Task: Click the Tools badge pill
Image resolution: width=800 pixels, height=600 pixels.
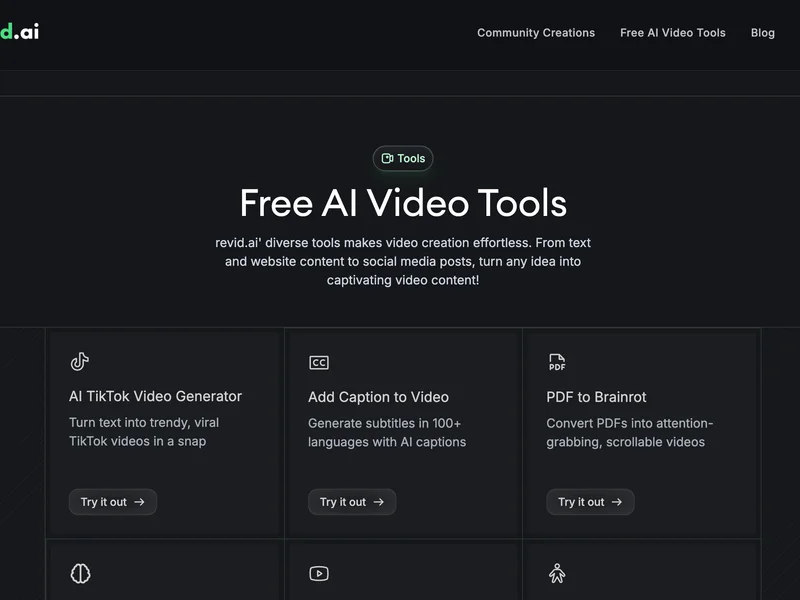Action: (403, 159)
